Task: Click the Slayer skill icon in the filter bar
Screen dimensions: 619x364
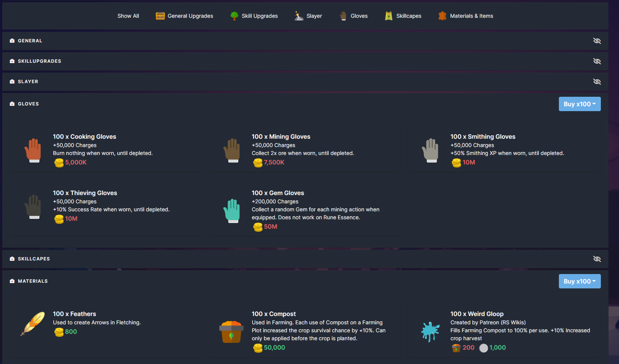Action: pyautogui.click(x=298, y=15)
